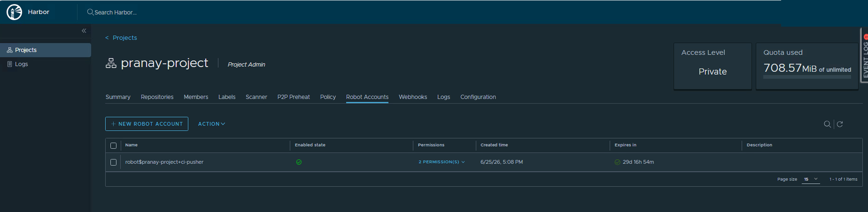Collapse the sidebar with double-chevron icon
The image size is (868, 212).
point(84,31)
